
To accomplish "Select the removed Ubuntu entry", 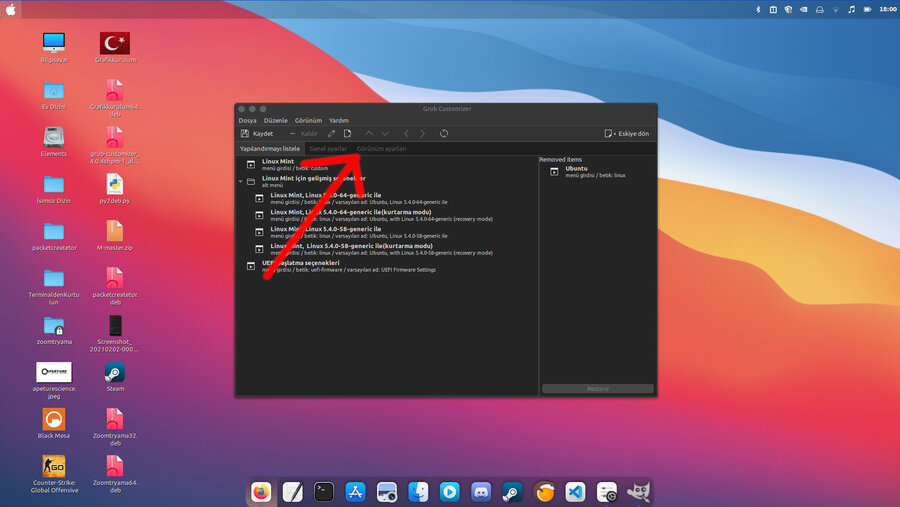I will tap(577, 169).
